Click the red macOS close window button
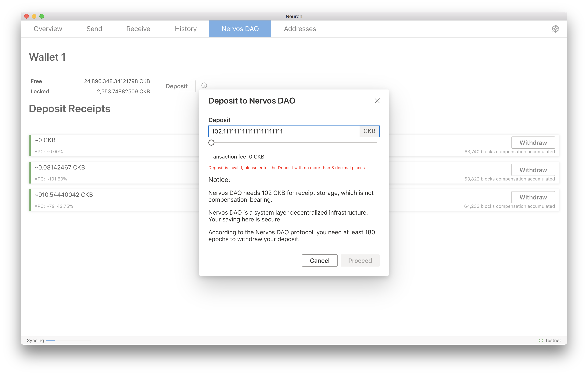588x375 pixels. 27,16
